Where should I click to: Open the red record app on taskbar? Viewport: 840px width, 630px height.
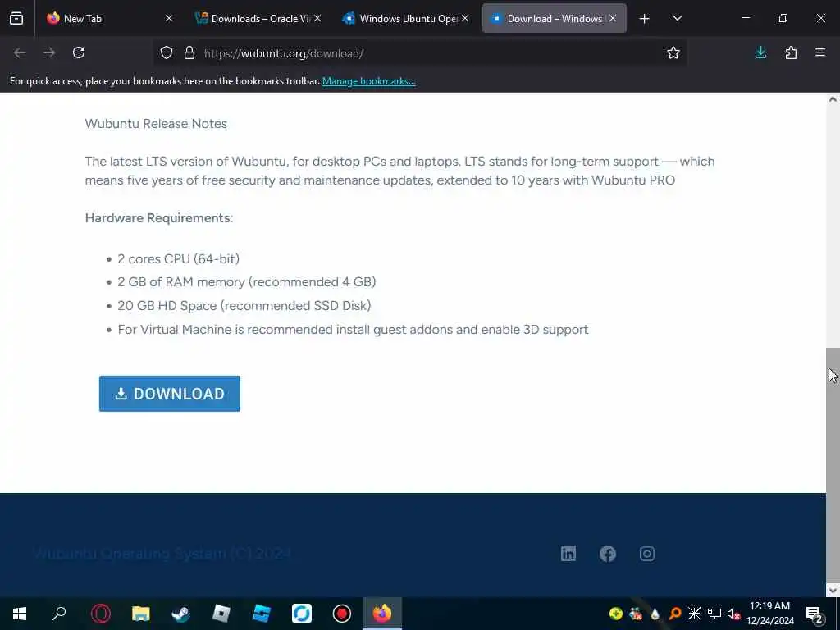coord(342,614)
